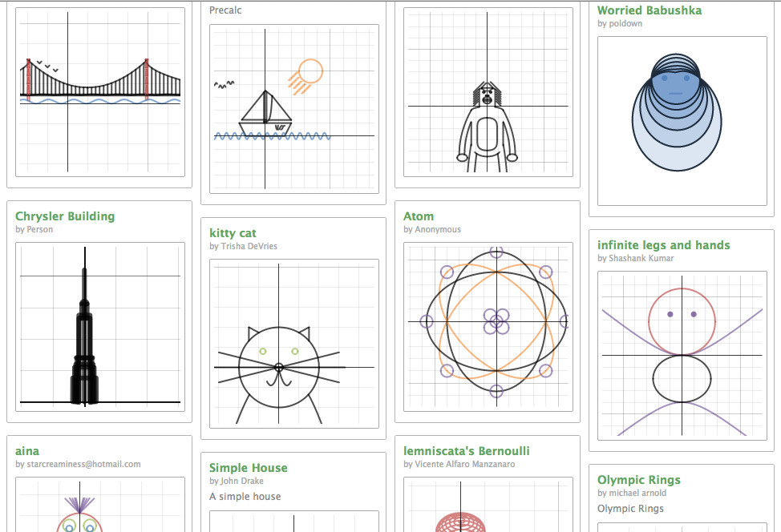The image size is (781, 532).
Task: Open the gorilla figure graph thumbnail
Action: [x=488, y=92]
